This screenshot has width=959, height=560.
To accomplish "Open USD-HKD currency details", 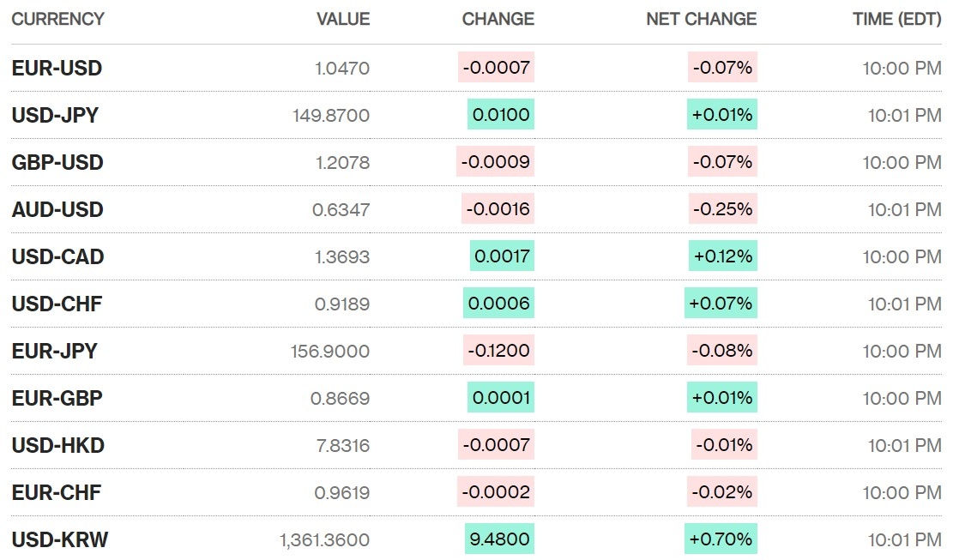I will (x=57, y=445).
